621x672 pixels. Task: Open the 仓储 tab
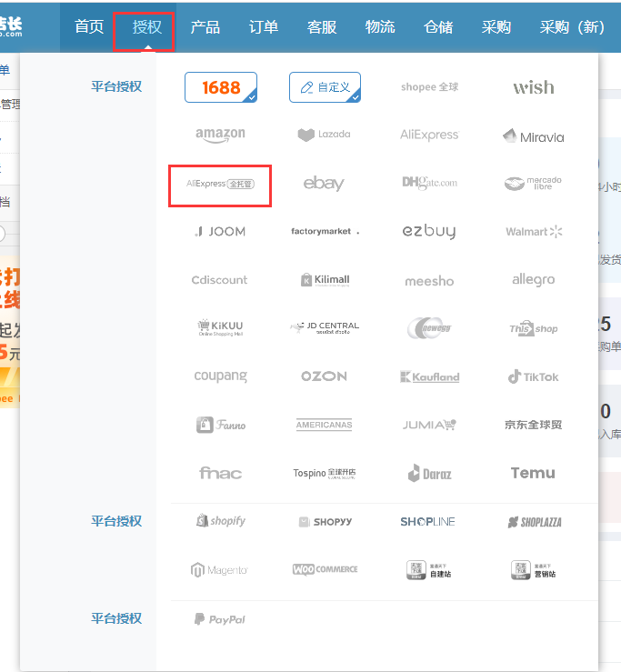click(x=438, y=27)
